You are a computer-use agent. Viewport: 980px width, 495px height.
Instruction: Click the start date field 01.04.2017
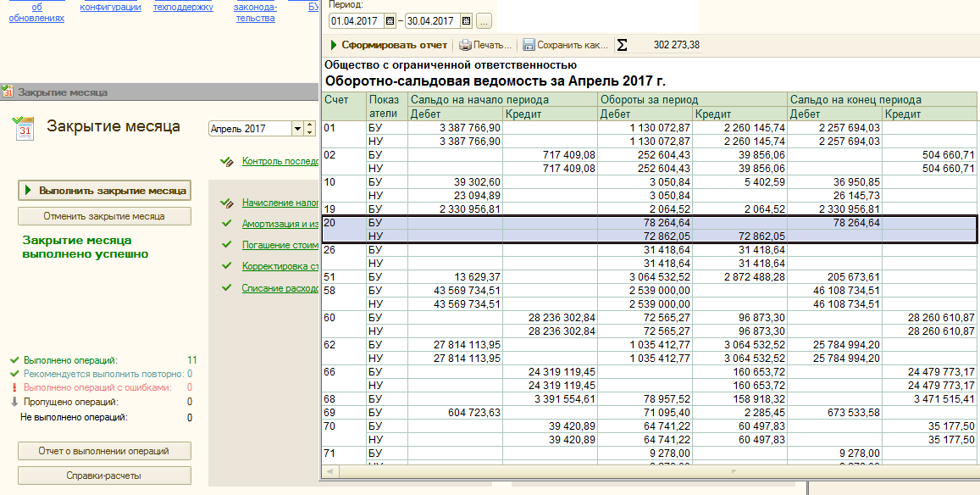pos(356,21)
